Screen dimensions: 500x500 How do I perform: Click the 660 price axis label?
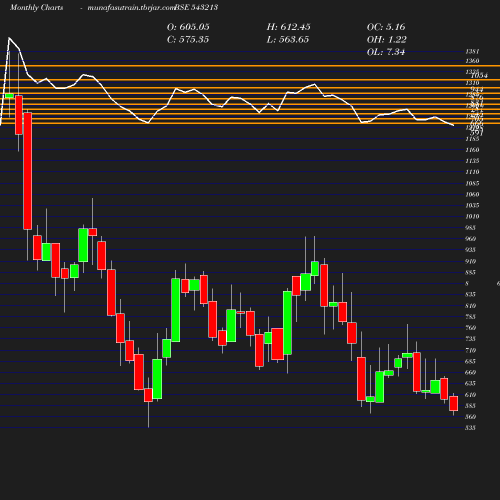tap(470, 372)
